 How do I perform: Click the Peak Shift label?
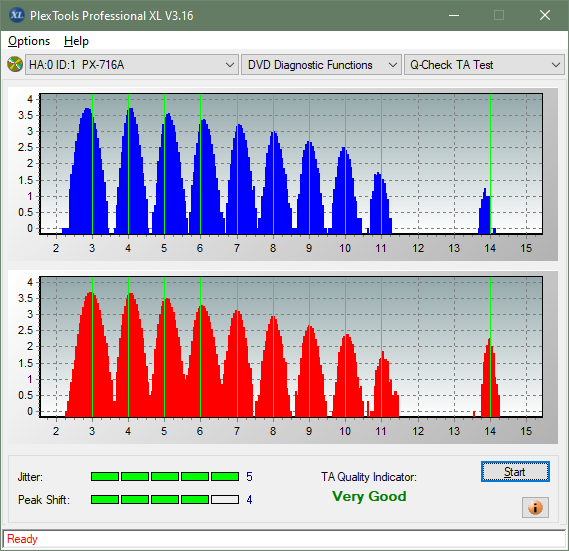(44, 500)
